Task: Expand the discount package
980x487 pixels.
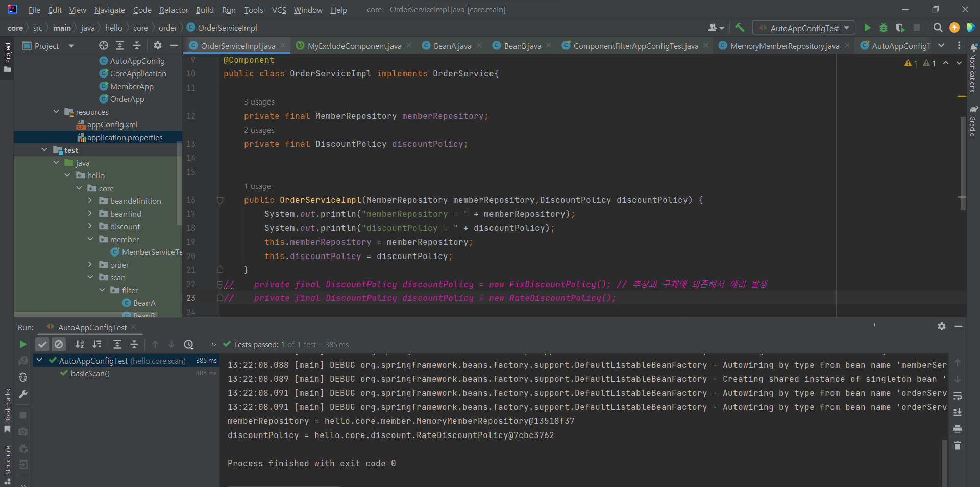Action: [90, 226]
